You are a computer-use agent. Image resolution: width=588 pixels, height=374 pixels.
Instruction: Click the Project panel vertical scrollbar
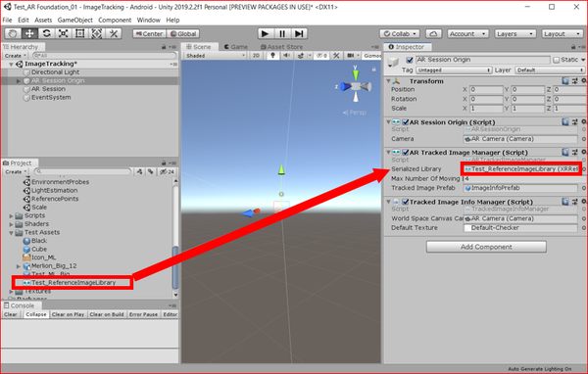click(x=175, y=267)
